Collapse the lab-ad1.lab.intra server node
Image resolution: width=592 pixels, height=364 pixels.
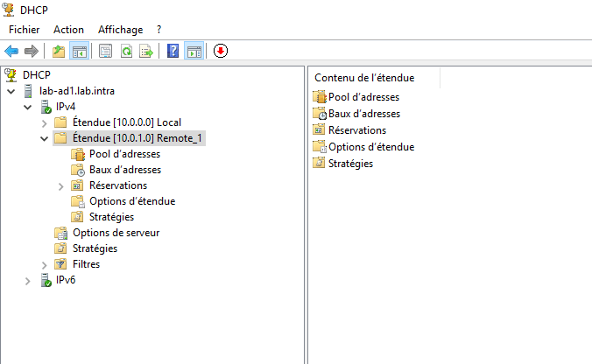point(11,91)
